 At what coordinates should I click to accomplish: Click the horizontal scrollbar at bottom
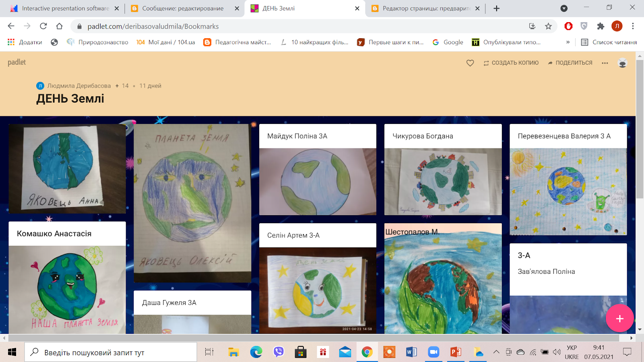(x=314, y=338)
